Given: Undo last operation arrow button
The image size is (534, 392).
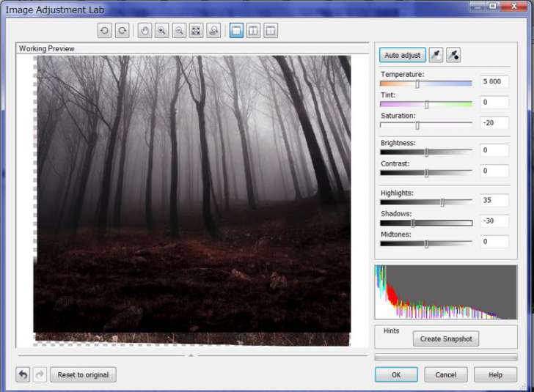Looking at the screenshot, I should tap(23, 374).
